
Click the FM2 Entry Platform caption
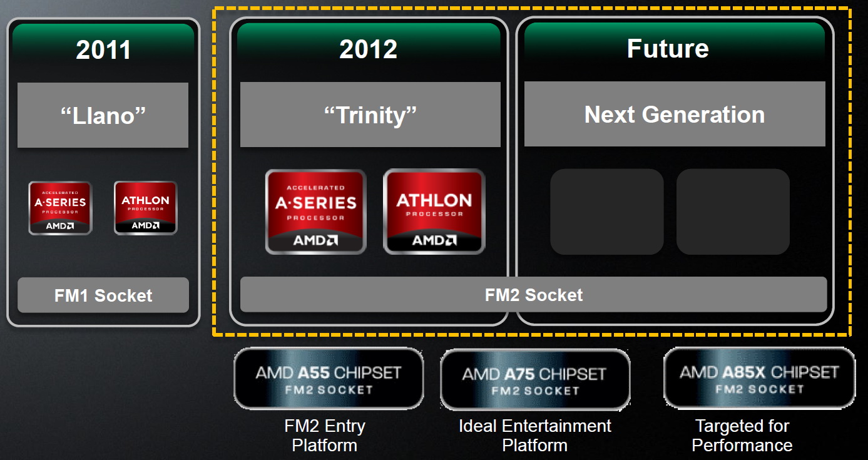coord(325,436)
